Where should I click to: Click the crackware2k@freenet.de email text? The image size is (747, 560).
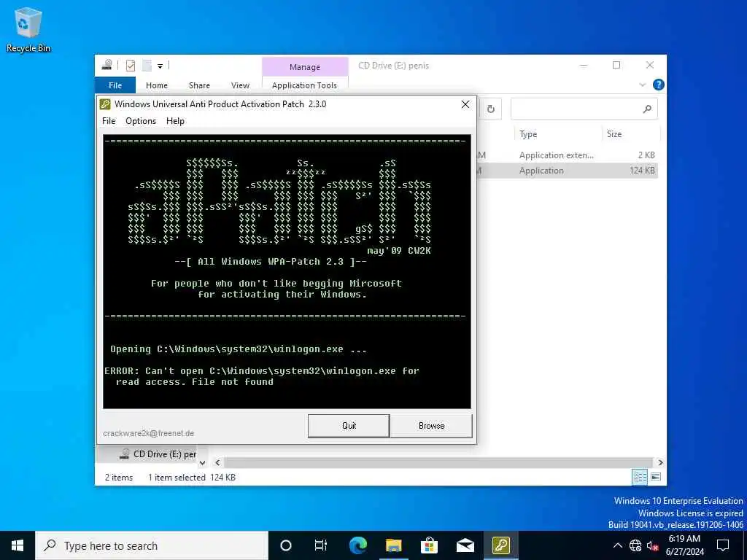click(149, 433)
